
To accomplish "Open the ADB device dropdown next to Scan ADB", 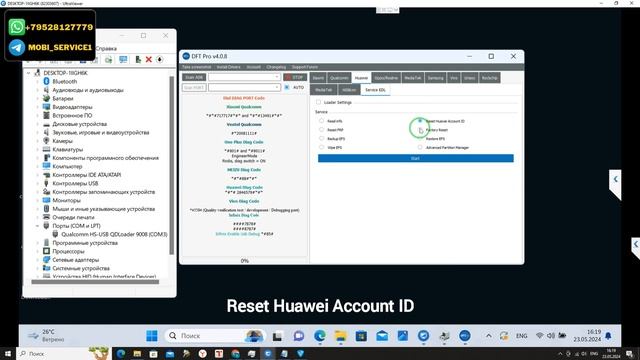I will tap(244, 77).
